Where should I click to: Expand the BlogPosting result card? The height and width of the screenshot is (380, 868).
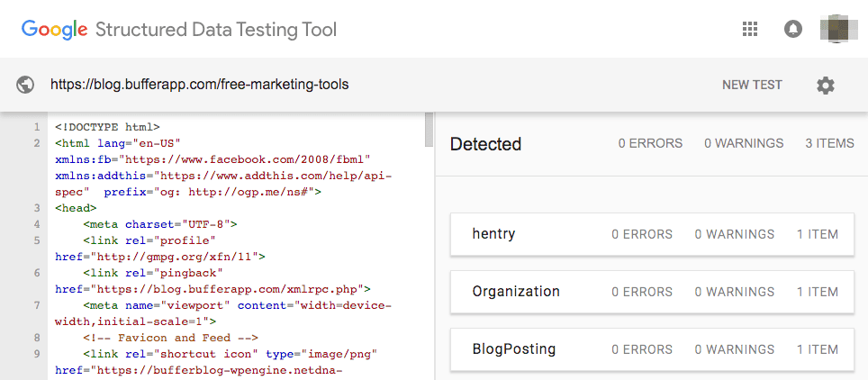point(652,349)
